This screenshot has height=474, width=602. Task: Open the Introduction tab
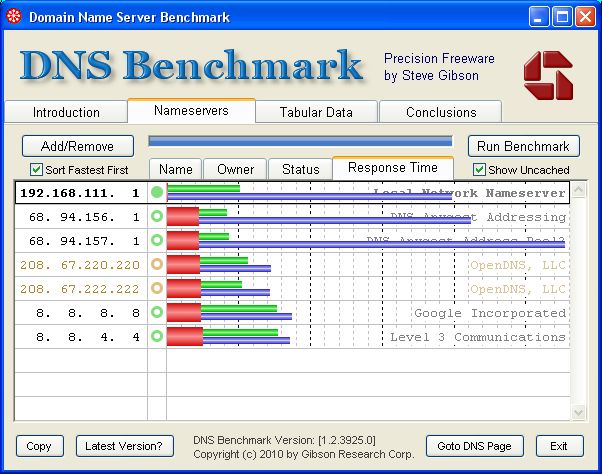tap(66, 112)
